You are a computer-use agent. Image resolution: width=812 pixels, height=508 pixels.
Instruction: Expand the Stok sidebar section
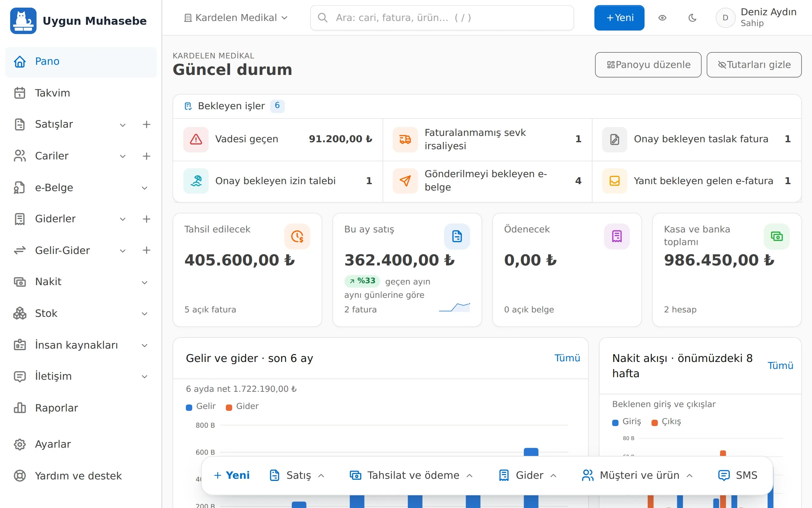pos(145,314)
